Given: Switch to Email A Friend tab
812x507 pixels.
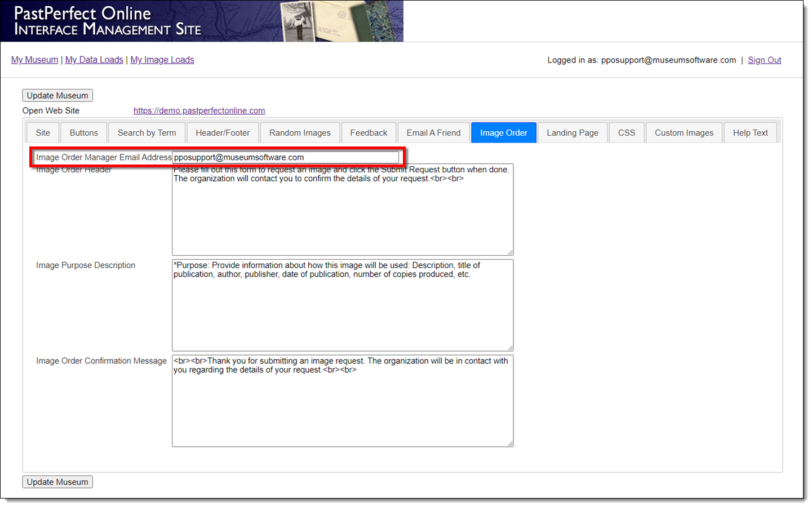Looking at the screenshot, I should [433, 133].
